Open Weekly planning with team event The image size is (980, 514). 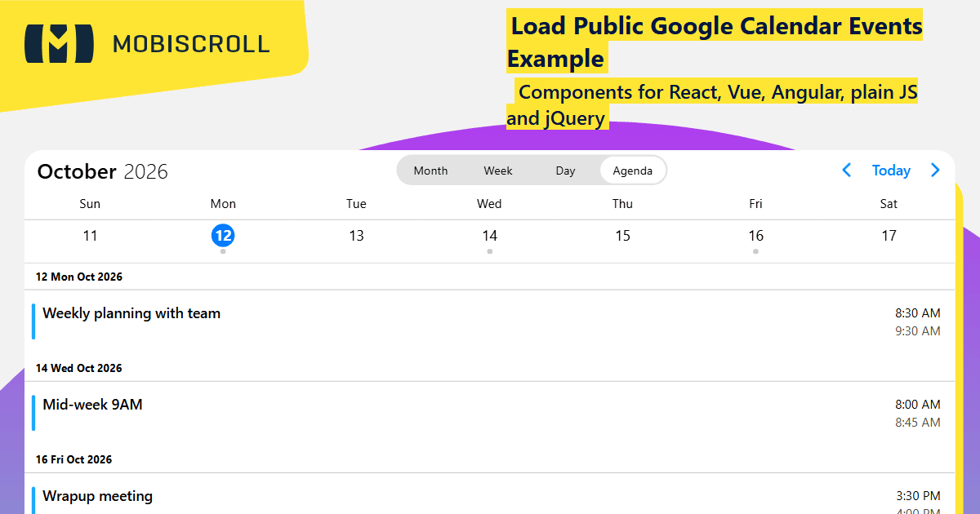pyautogui.click(x=489, y=321)
